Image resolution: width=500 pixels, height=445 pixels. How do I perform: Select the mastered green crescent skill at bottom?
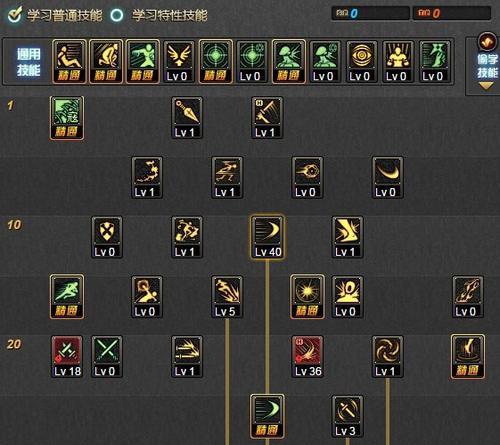[267, 416]
